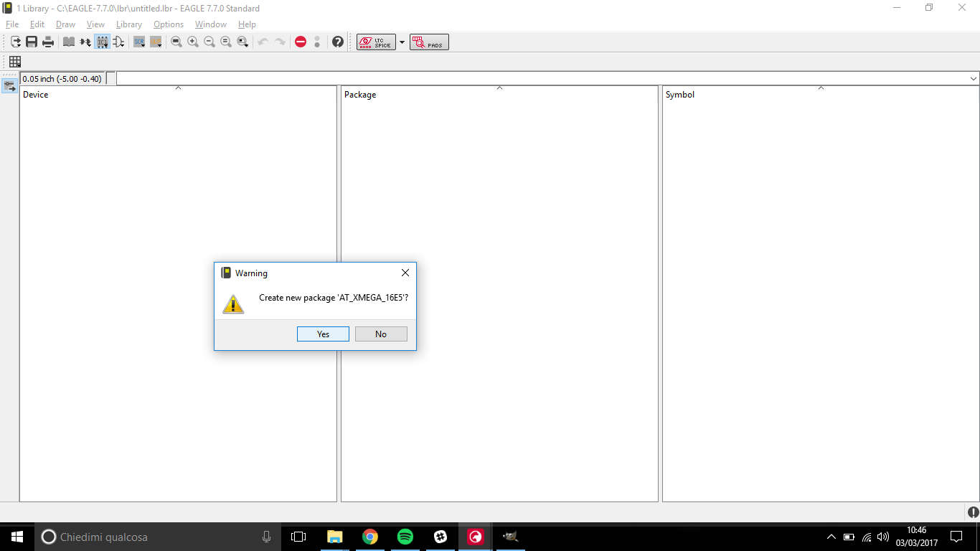This screenshot has width=980, height=551.
Task: Click the exclamation status icon at bottom right
Action: click(x=973, y=512)
